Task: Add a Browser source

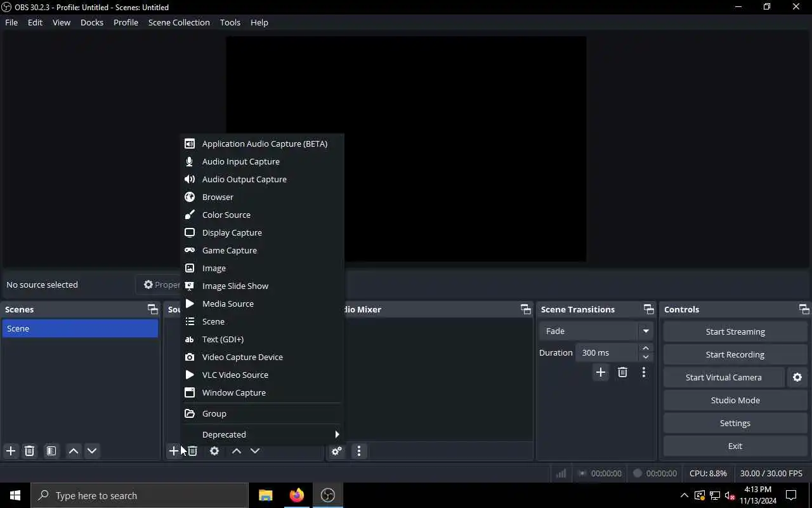Action: click(262, 197)
